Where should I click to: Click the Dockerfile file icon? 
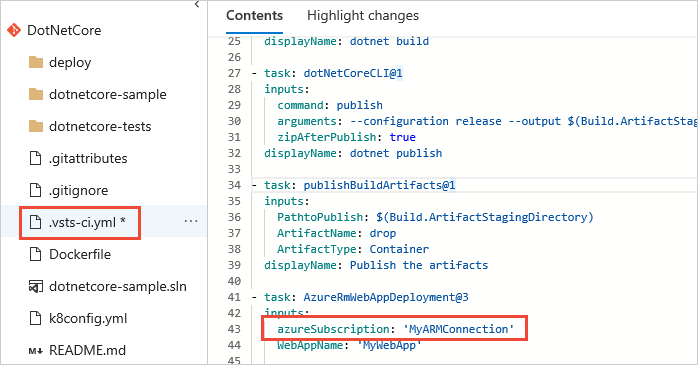click(35, 254)
